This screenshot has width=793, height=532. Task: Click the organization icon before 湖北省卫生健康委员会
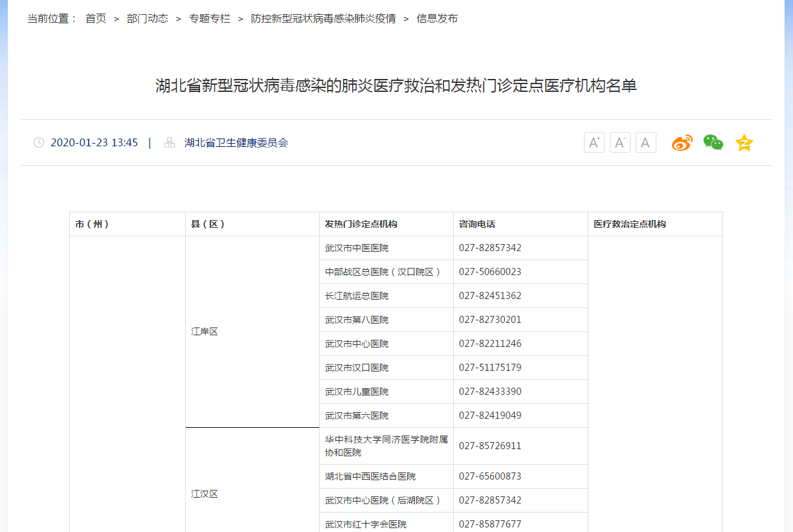(170, 142)
